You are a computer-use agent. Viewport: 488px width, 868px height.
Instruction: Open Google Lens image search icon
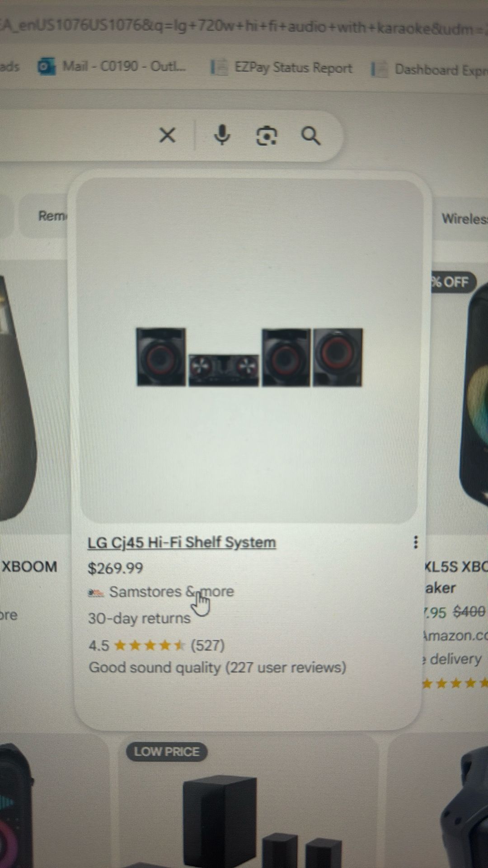[267, 136]
